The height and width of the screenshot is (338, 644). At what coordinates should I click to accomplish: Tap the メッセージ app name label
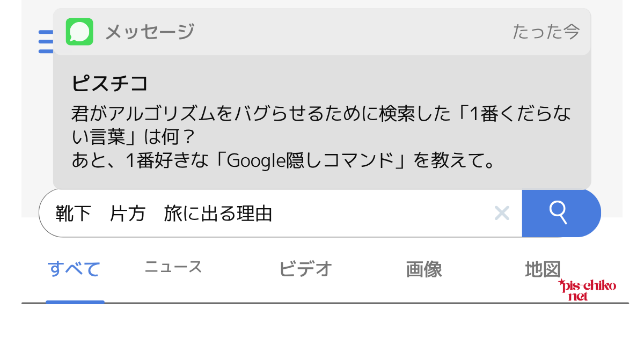coord(149,32)
